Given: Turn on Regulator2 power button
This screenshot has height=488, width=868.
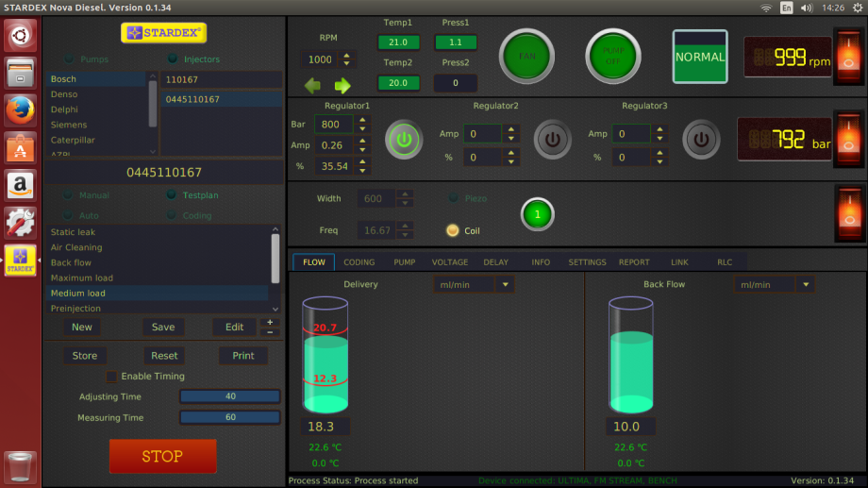Looking at the screenshot, I should [x=552, y=140].
